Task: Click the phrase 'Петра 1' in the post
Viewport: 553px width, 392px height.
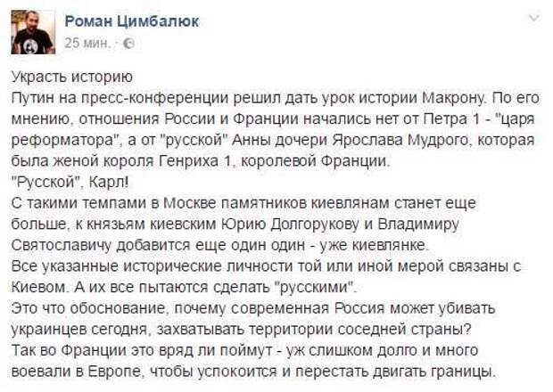Action: 452,118
